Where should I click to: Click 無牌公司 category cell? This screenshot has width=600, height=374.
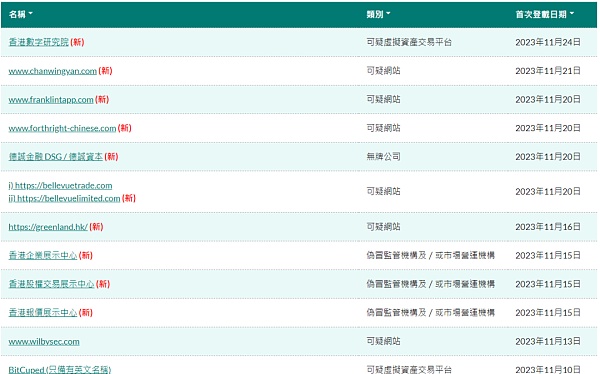[x=383, y=157]
